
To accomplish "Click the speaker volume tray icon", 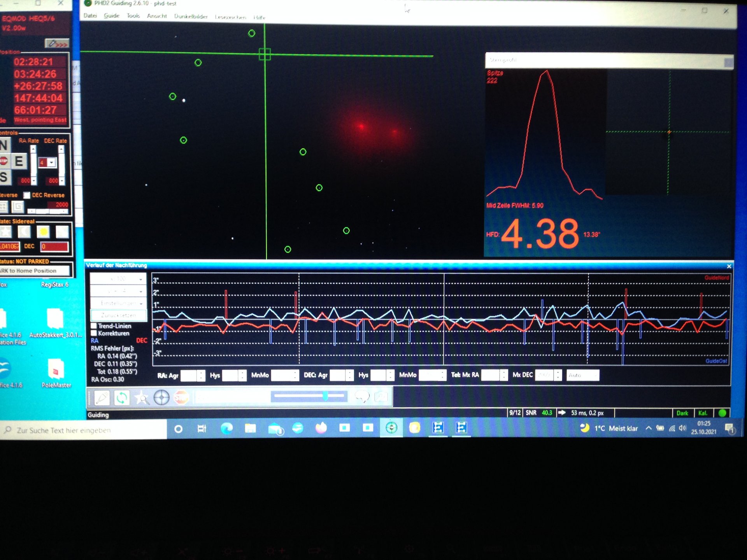I will (682, 428).
